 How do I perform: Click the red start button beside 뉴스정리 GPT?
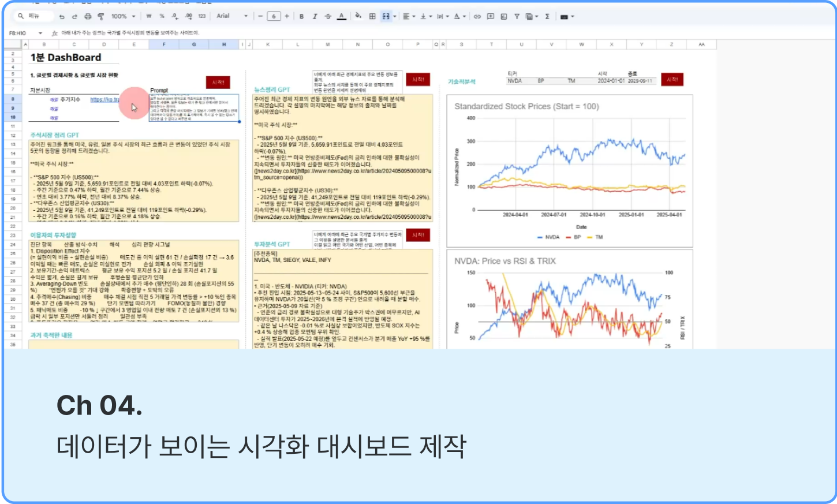coord(418,80)
